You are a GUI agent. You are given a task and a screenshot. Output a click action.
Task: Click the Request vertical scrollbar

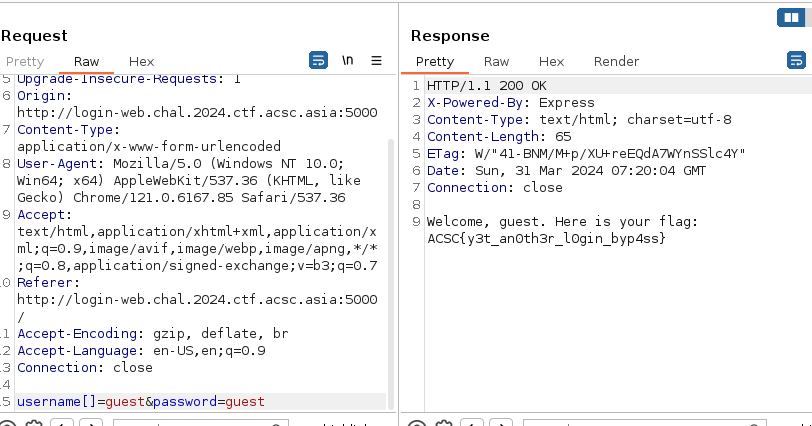(x=392, y=274)
